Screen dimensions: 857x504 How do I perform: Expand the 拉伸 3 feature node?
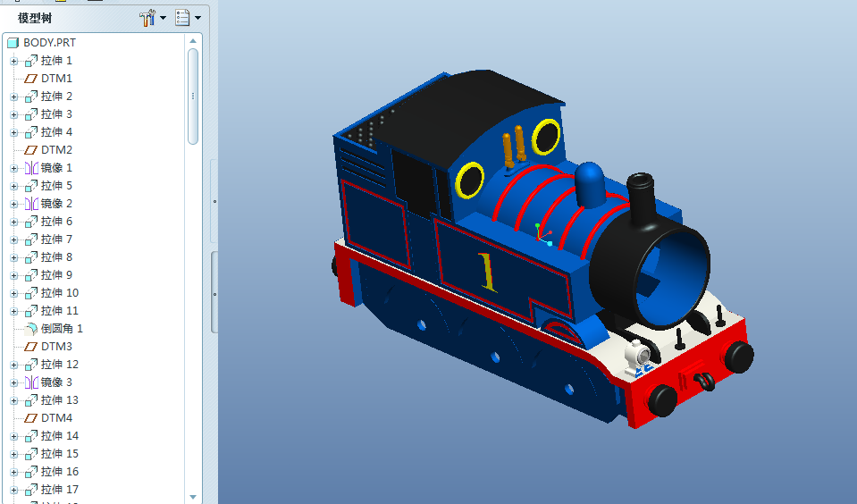(13, 114)
